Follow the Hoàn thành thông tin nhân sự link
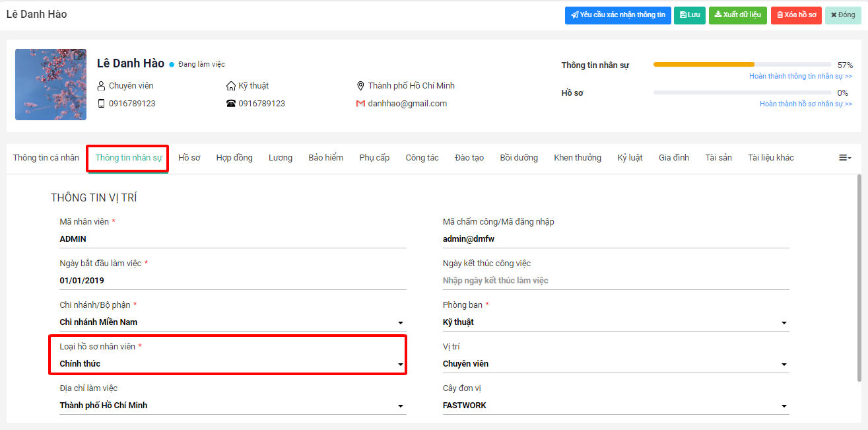This screenshot has height=430, width=868. [800, 77]
